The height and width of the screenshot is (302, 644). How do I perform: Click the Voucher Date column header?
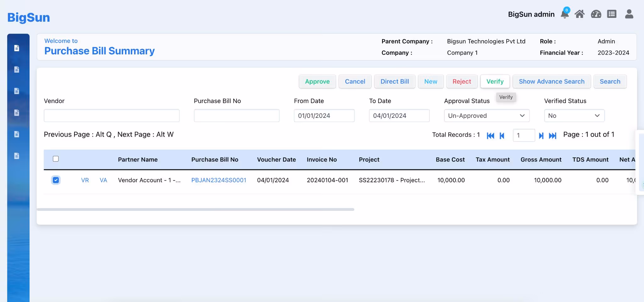point(276,160)
